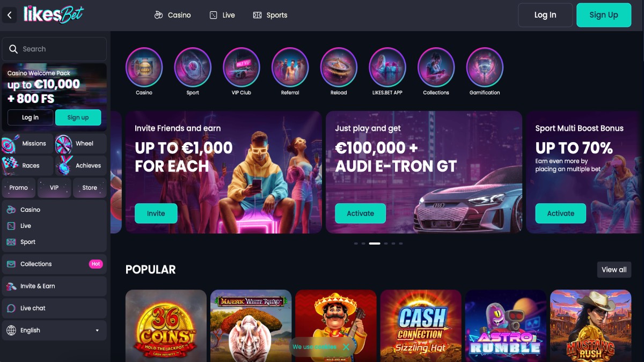Open the Achieves medal icon tile
This screenshot has width=644, height=362.
click(x=80, y=166)
